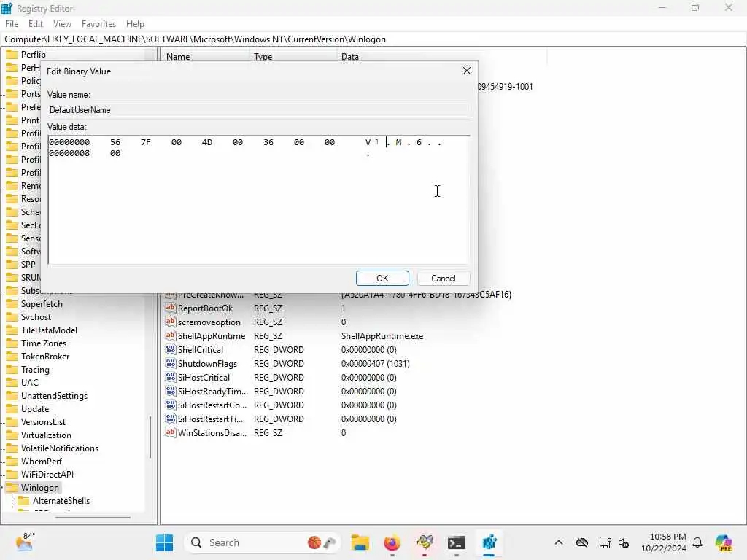
Task: Select the Superfetch folder icon
Action: (12, 304)
